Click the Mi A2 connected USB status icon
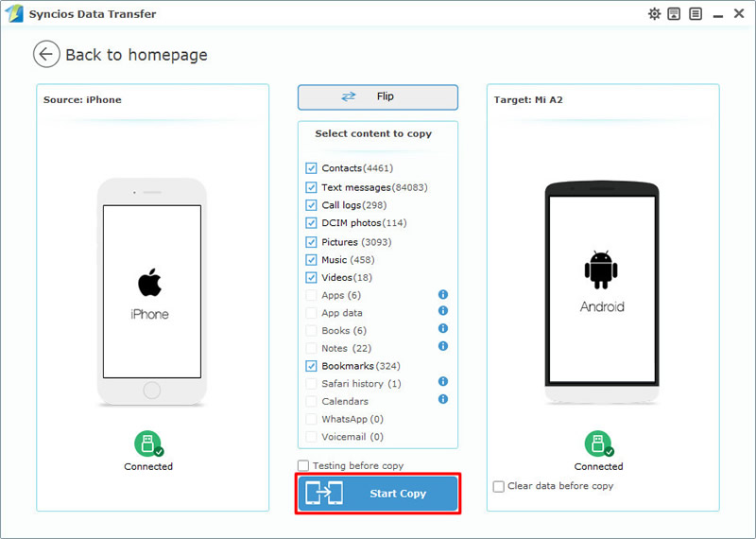 pyautogui.click(x=599, y=443)
